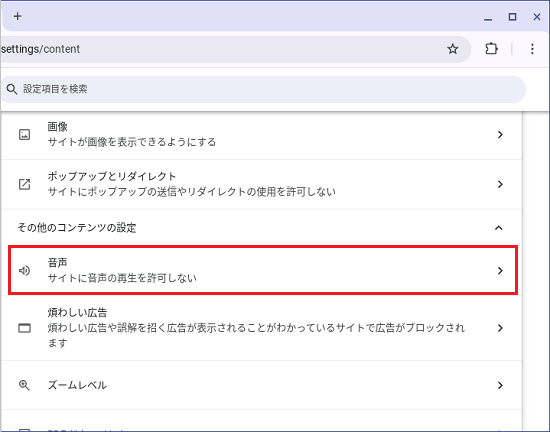Select the ポップアップとリダイレクト title
The width and height of the screenshot is (550, 432).
click(x=112, y=176)
